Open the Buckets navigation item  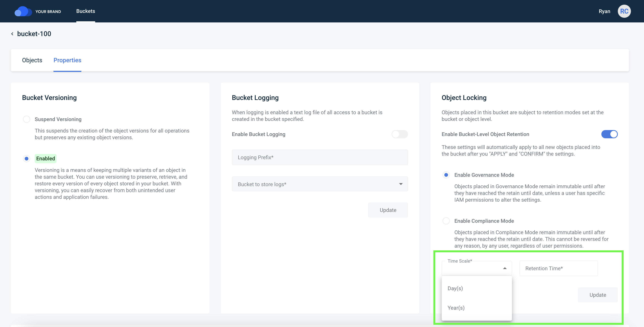[x=85, y=11]
